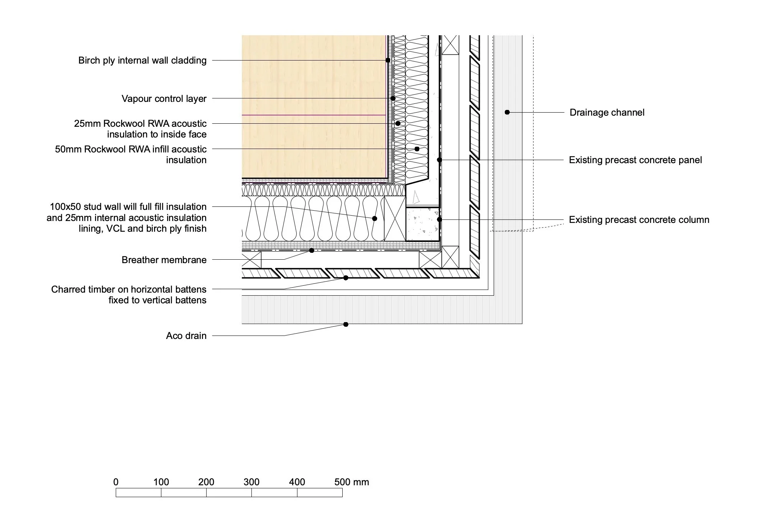Click the '0' mark on scale bar
775x532 pixels.
pyautogui.click(x=116, y=482)
